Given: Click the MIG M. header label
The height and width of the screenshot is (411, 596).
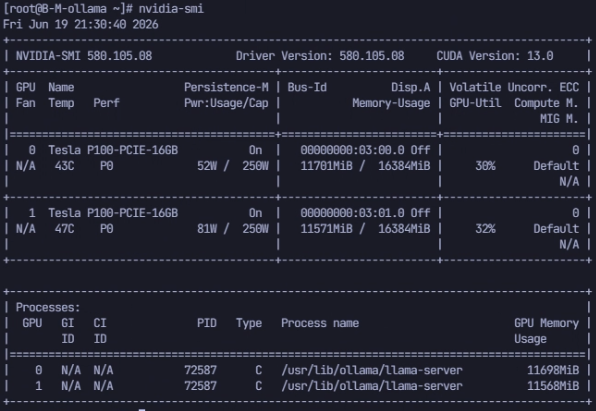Looking at the screenshot, I should [x=559, y=119].
